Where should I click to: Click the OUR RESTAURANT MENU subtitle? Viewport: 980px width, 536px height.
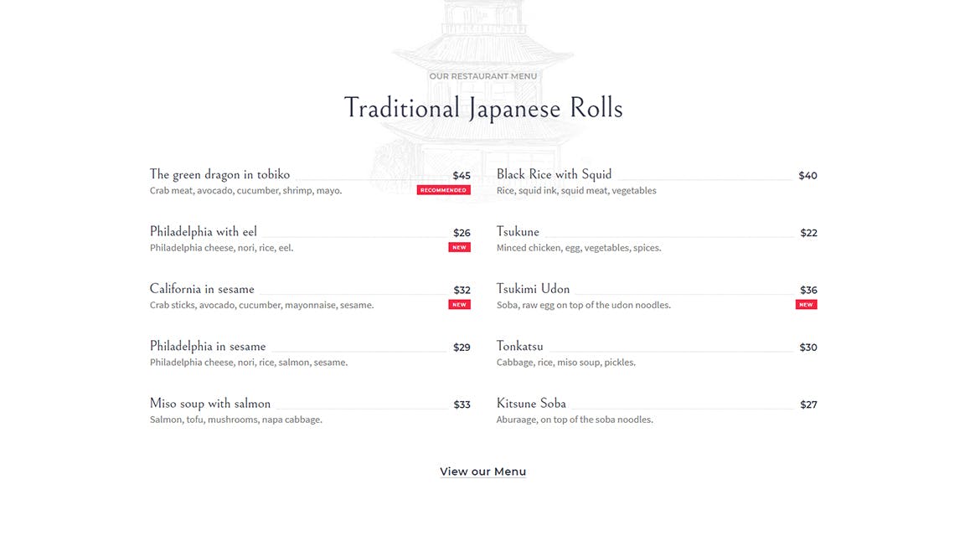click(x=483, y=76)
